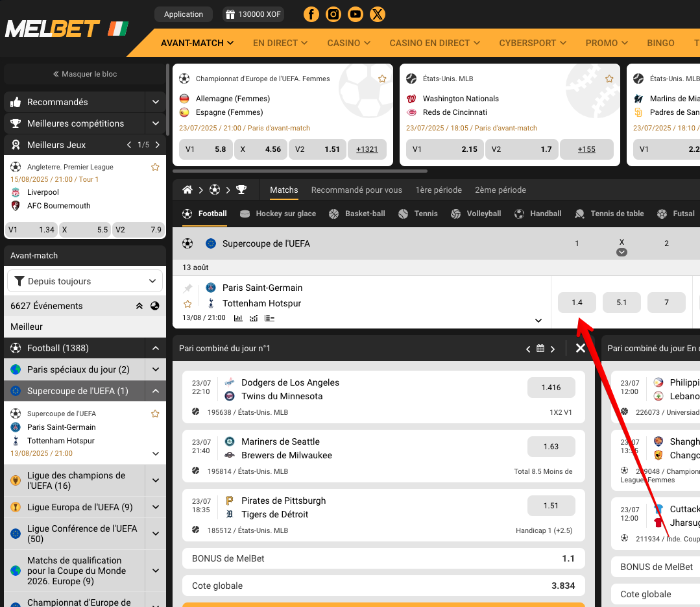
Task: Go to previous Pari combiné du jour
Action: [x=528, y=349]
